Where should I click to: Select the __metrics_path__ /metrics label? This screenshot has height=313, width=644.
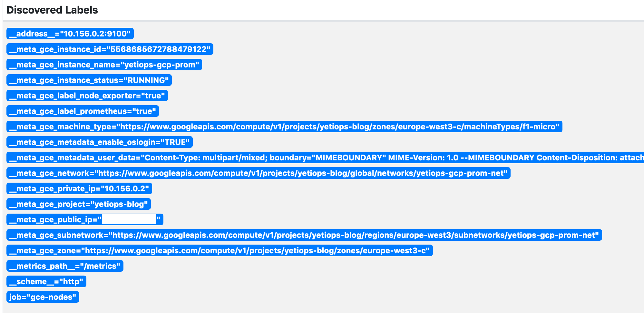coord(64,266)
